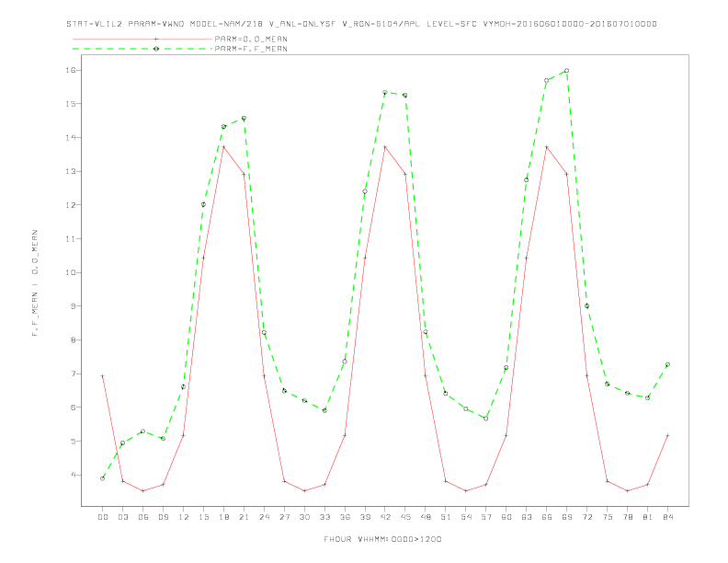The image size is (728, 563).
Task: Click x-axis tick label 48
Action: (426, 517)
